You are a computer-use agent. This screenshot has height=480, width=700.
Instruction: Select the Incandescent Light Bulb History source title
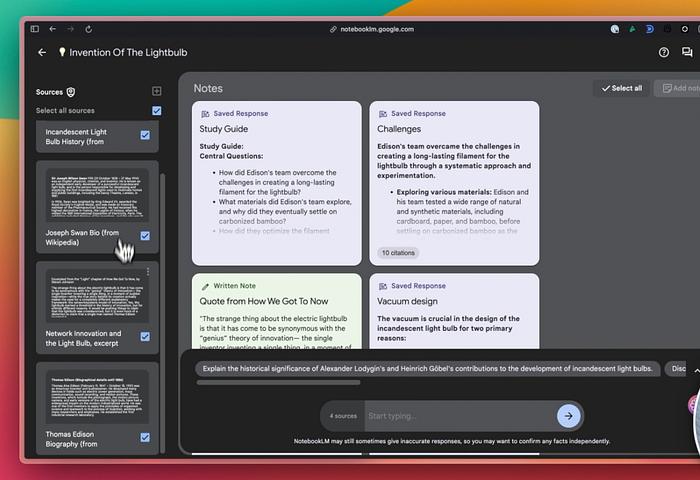point(76,137)
